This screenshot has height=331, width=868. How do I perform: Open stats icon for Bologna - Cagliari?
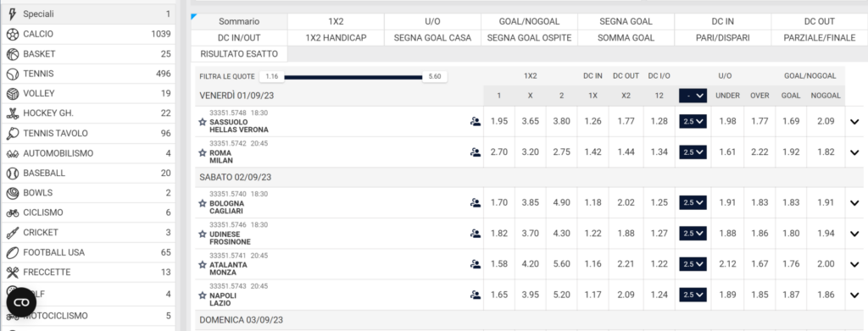(x=475, y=203)
